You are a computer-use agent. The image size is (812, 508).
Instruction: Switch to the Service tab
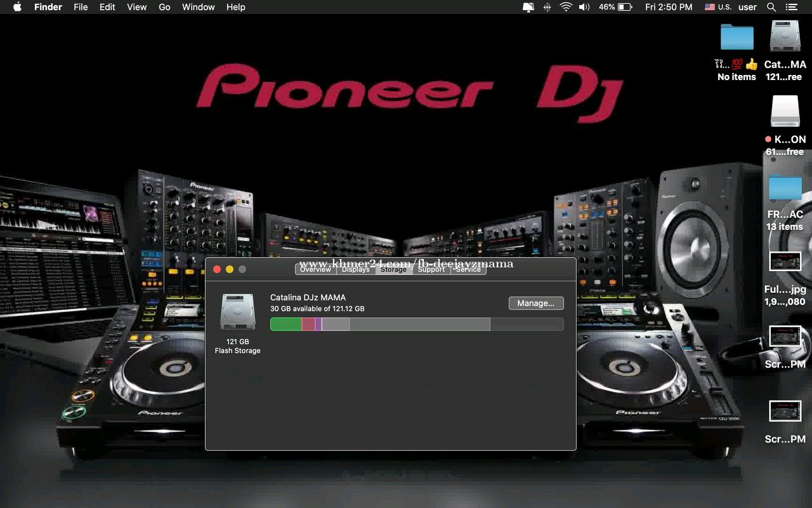pos(468,269)
